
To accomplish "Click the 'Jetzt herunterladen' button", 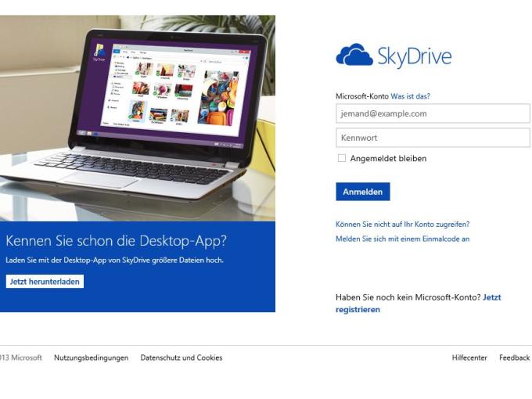I will 45,282.
